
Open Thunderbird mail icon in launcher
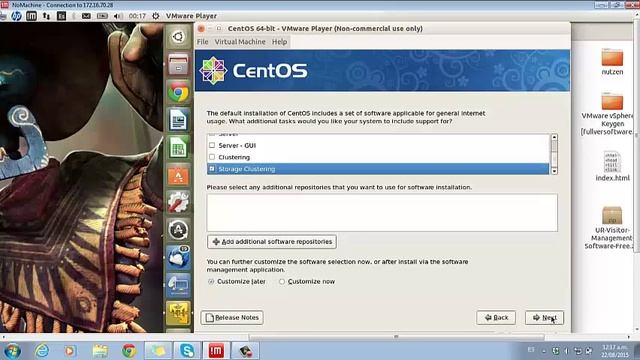point(178,258)
